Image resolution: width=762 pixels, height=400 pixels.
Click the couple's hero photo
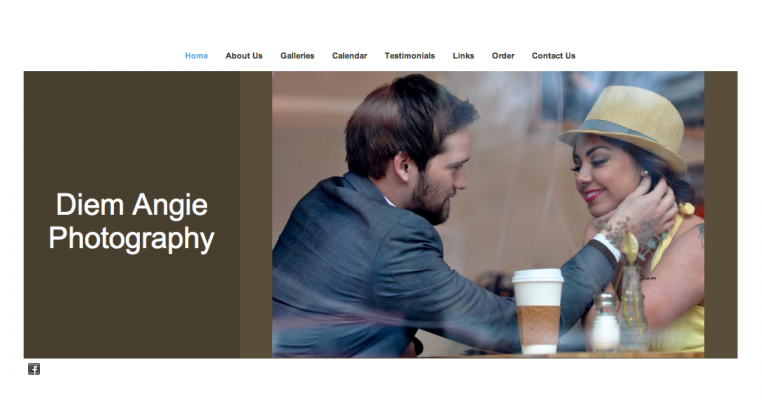click(488, 214)
